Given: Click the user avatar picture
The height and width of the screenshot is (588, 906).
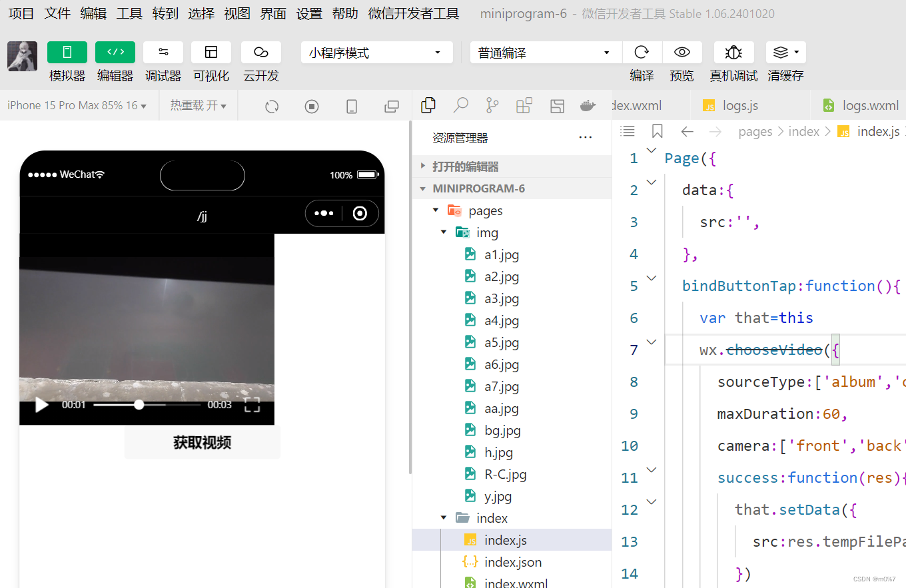Looking at the screenshot, I should (22, 56).
